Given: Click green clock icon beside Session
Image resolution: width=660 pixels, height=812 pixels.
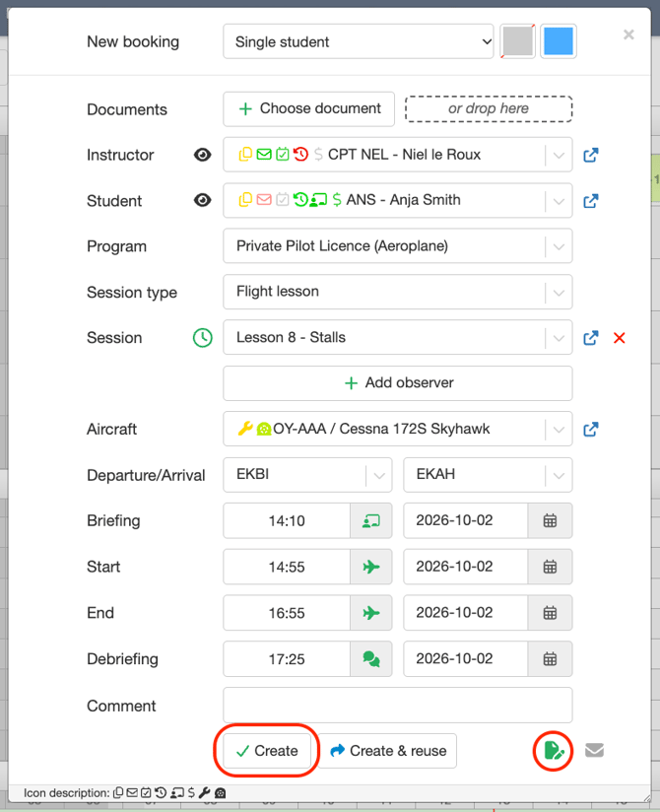Looking at the screenshot, I should 202,338.
